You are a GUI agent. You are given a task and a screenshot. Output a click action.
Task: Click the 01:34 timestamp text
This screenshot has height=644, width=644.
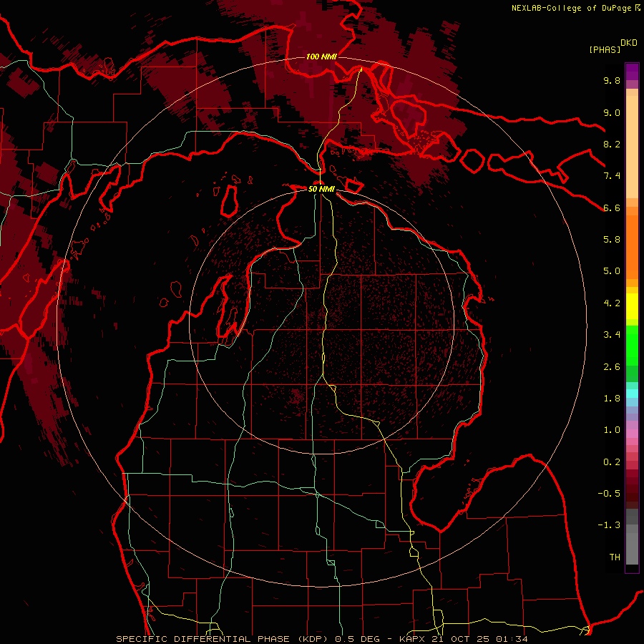512,639
